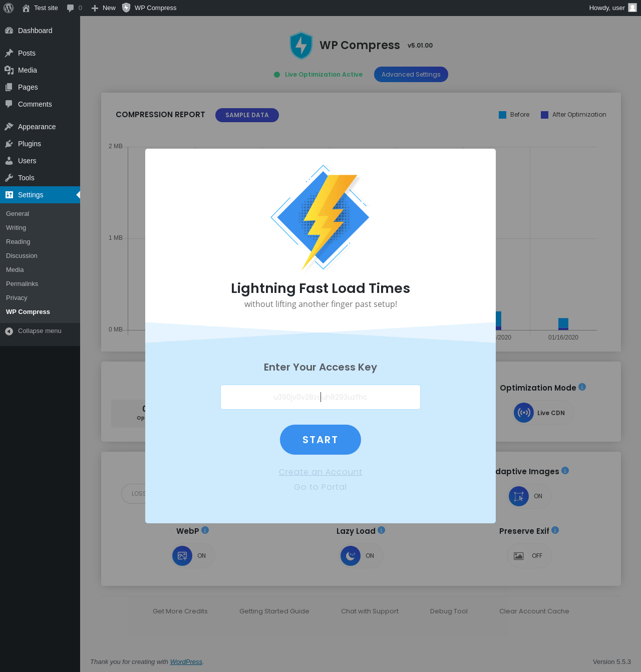
Task: Click the v5.01.00 version label
Action: (x=420, y=45)
